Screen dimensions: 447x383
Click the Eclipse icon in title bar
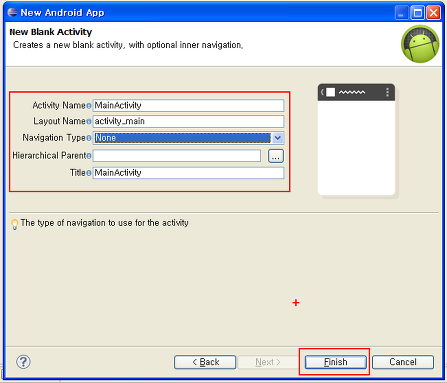pyautogui.click(x=12, y=13)
